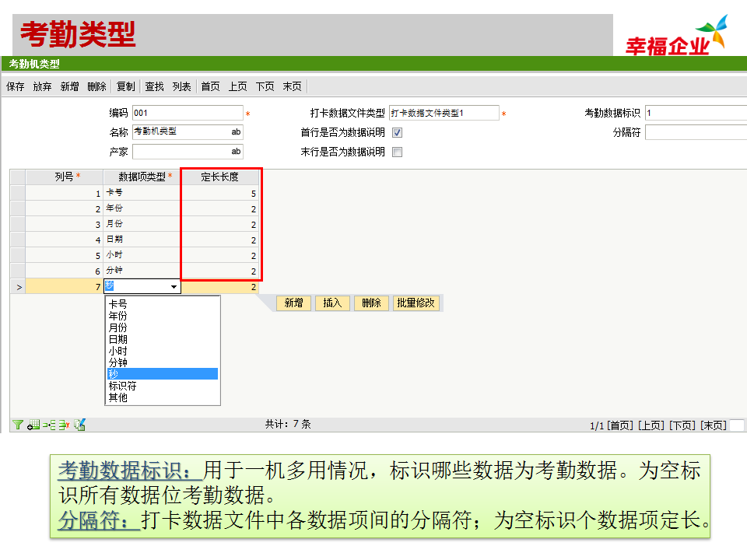Uncheck the 首行是否为数据说明 checkbox
Image resolution: width=747 pixels, height=560 pixels.
point(398,133)
